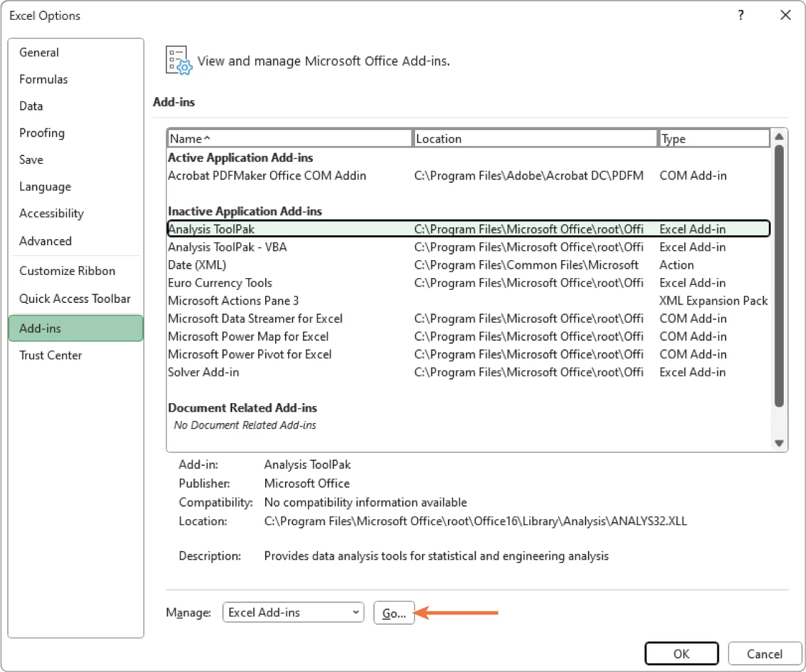Open the Customize Ribbon page
Image resolution: width=806 pixels, height=672 pixels.
(67, 271)
